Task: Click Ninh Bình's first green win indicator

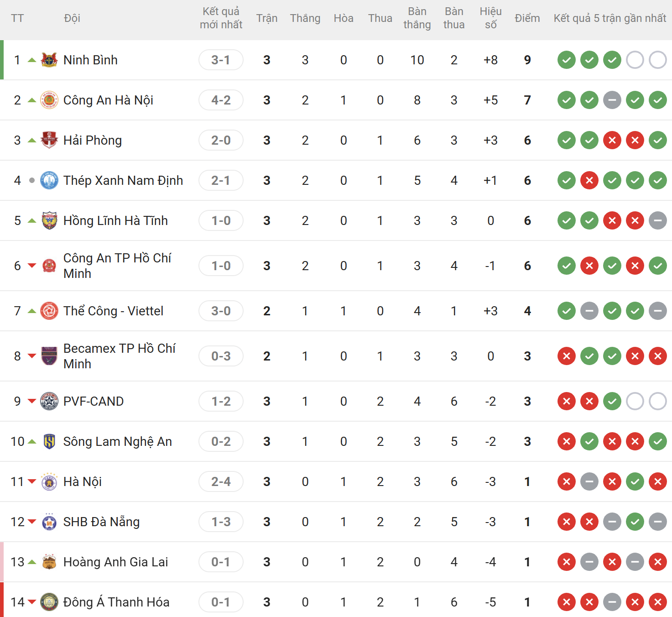Action: coord(567,60)
